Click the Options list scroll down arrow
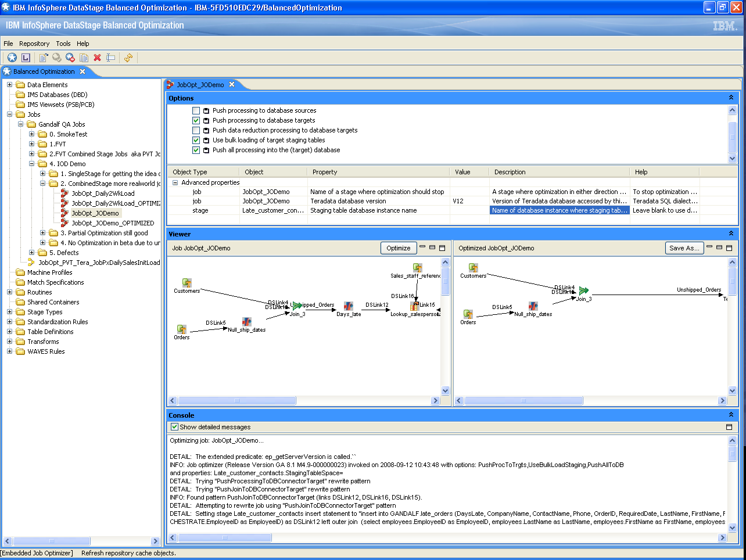Viewport: 746px width, 560px height. click(732, 158)
